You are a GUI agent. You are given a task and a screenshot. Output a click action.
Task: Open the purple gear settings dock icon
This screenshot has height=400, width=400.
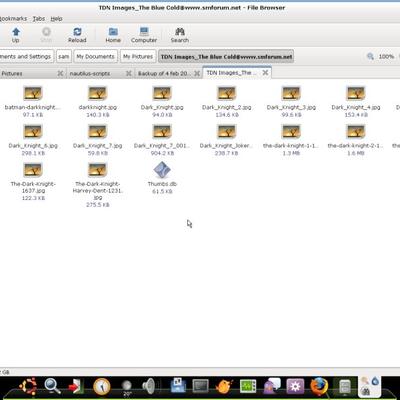coord(295,387)
